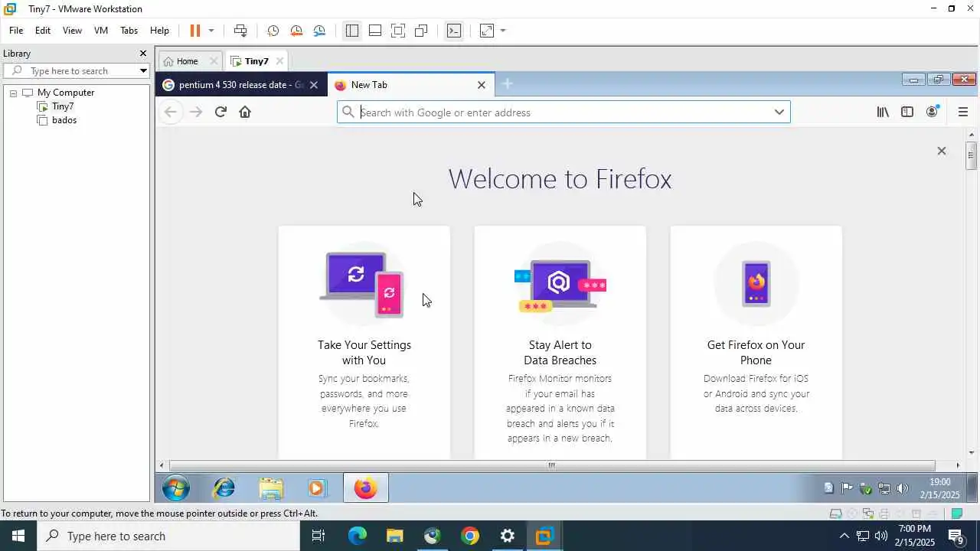
Task: Open the VMware View menu
Action: [x=72, y=31]
